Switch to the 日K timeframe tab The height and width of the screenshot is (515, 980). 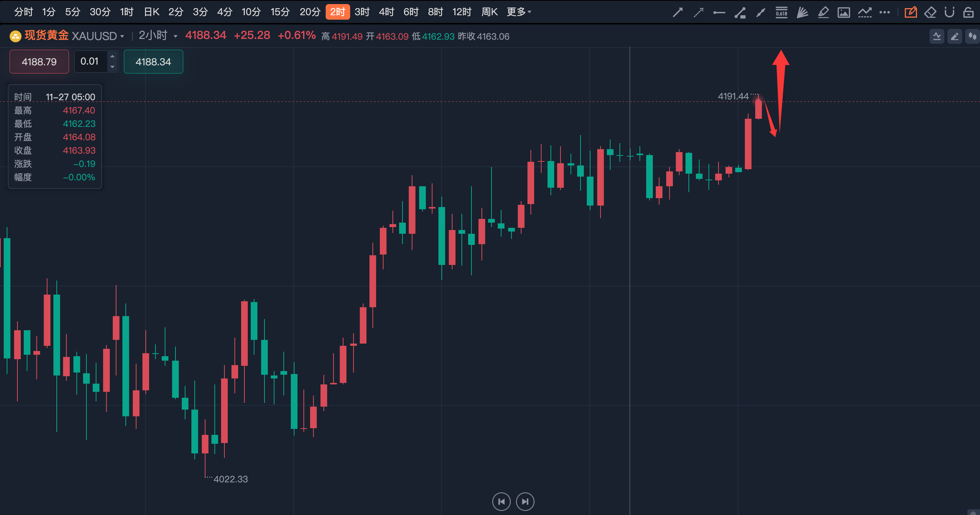[x=151, y=12]
